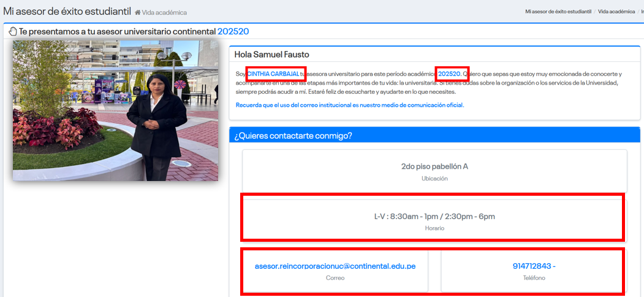Viewport: 644px width, 297px height.
Task: Go to 'Vida académica' breadcrumb link
Action: coord(616,12)
